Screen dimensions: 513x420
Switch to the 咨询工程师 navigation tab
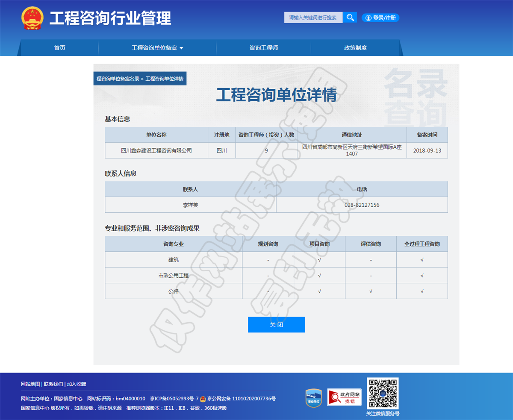(262, 48)
